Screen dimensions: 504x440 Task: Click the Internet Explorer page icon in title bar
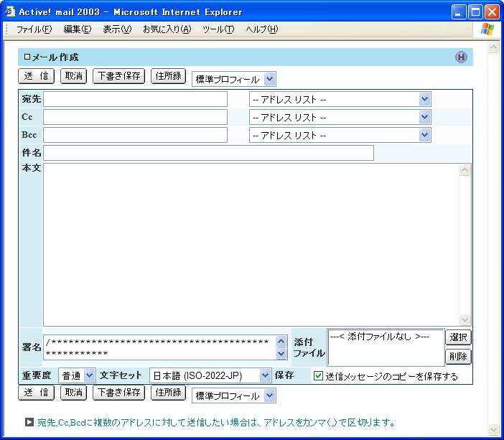pyautogui.click(x=9, y=11)
